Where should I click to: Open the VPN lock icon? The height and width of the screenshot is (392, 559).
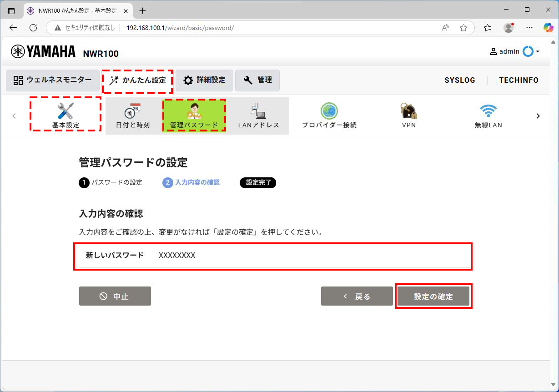point(408,115)
